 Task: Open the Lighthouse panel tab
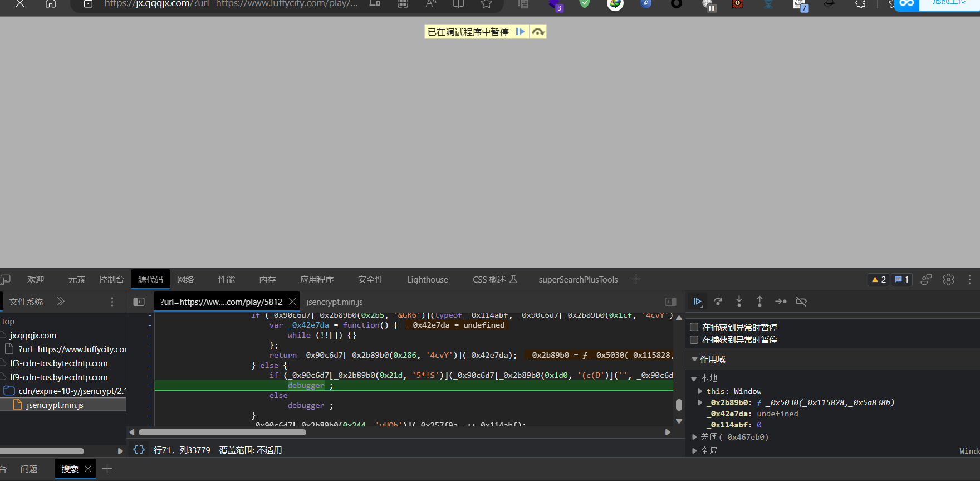[428, 280]
